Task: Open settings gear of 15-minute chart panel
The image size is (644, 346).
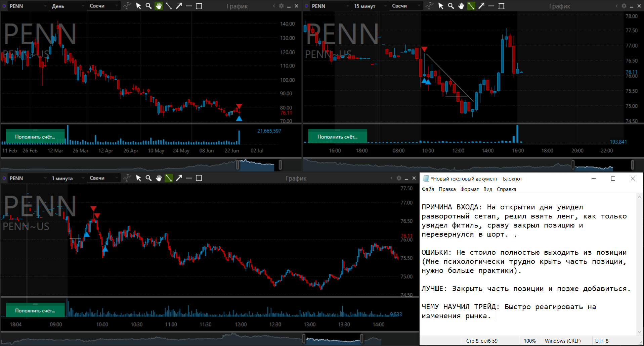Action: pos(624,6)
